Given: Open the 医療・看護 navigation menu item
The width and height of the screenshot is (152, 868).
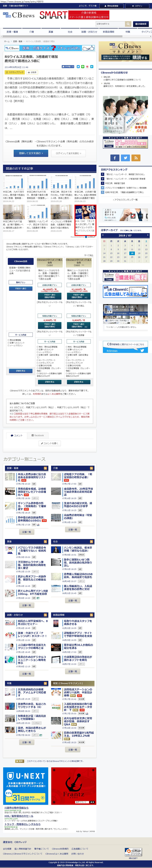Looking at the screenshot, I should pyautogui.click(x=12, y=32).
